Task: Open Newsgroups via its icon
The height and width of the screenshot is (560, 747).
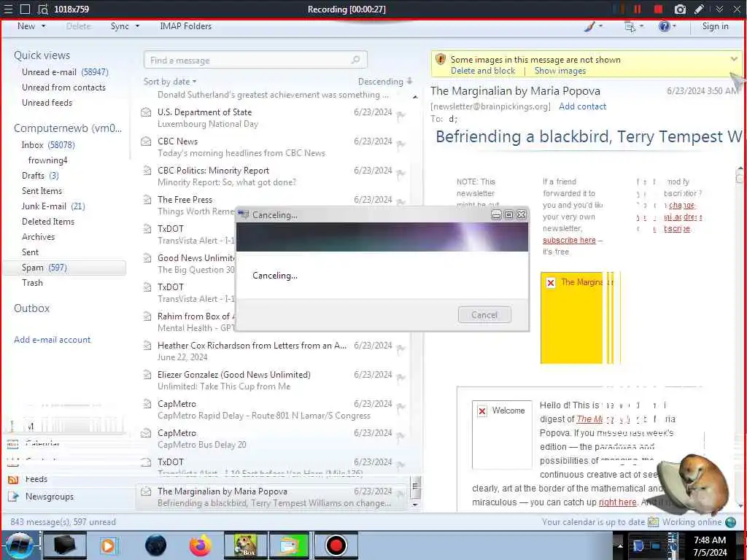Action: point(13,497)
